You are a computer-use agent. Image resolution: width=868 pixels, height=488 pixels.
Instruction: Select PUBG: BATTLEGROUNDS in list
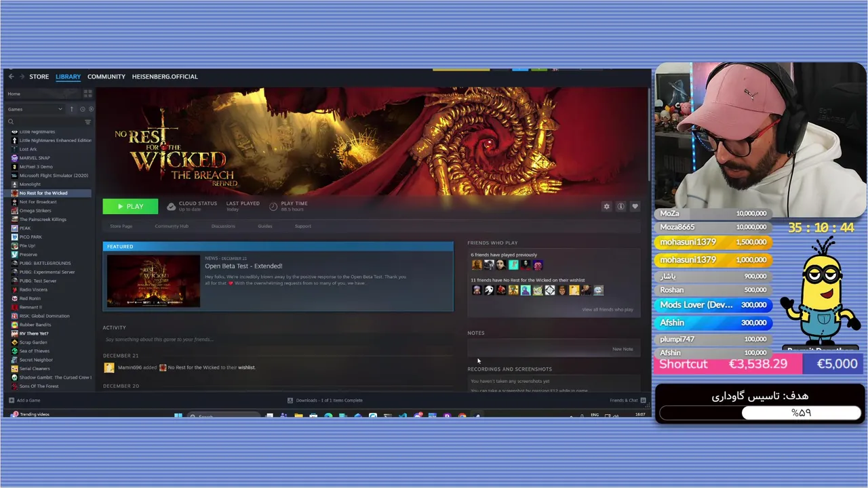coord(45,263)
